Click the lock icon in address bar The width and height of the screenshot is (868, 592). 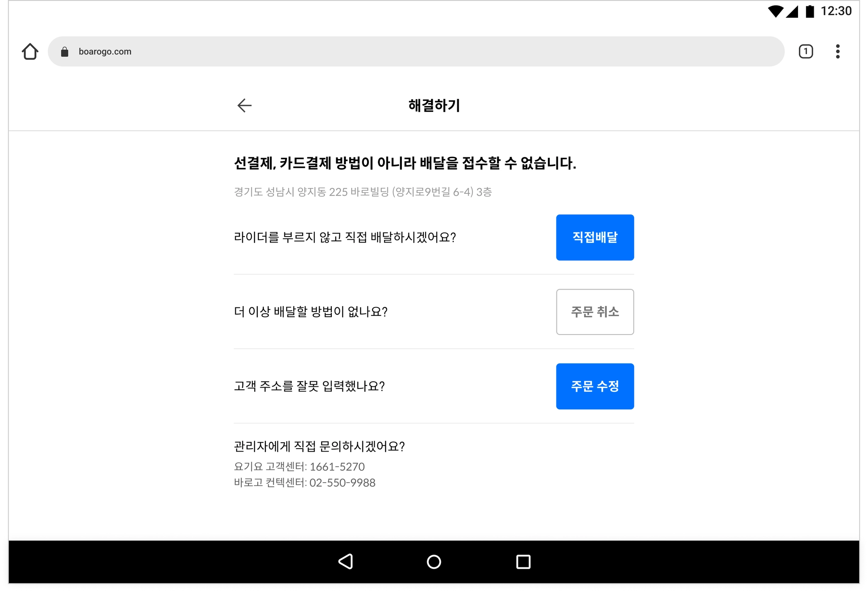(x=64, y=52)
